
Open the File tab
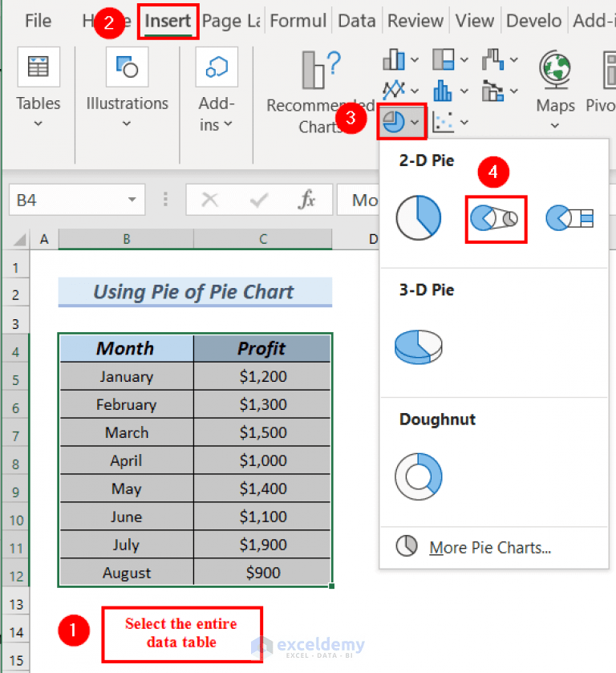coord(38,21)
